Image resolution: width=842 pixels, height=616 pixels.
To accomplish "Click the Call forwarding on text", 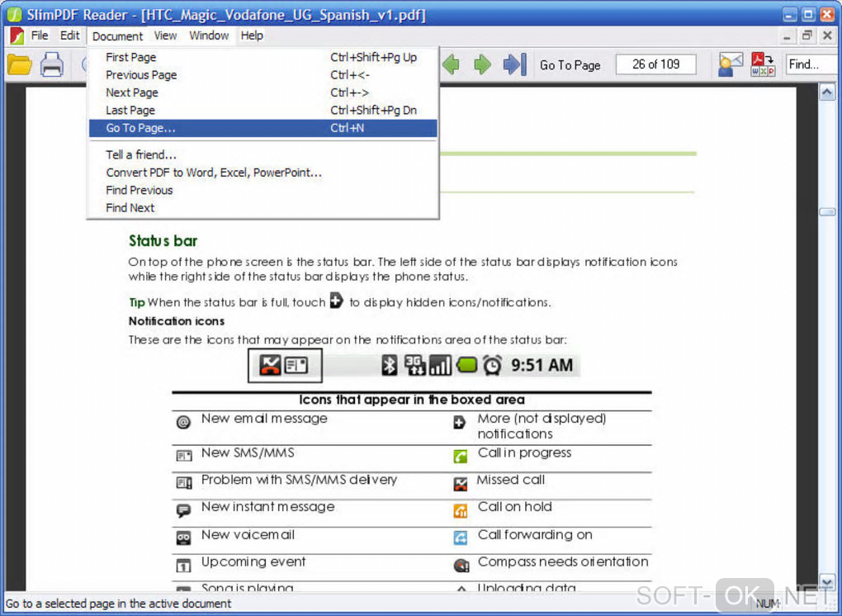I will coord(536,535).
